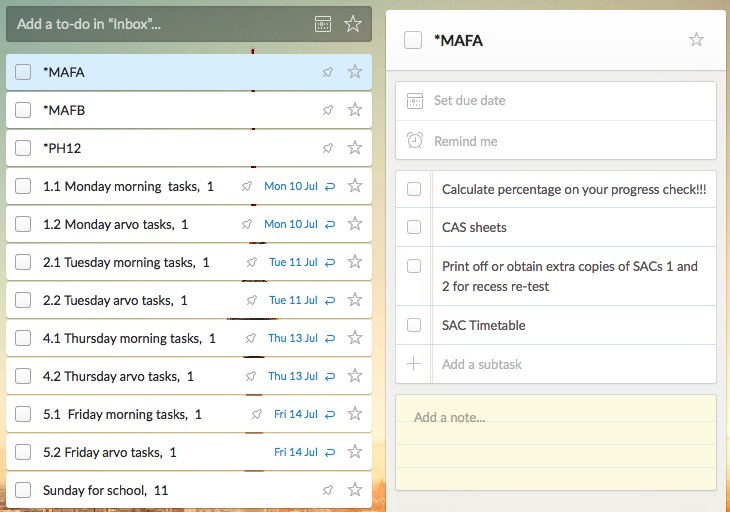Tick the SAC Timetable subtask checkbox
This screenshot has height=512, width=730.
pyautogui.click(x=414, y=325)
